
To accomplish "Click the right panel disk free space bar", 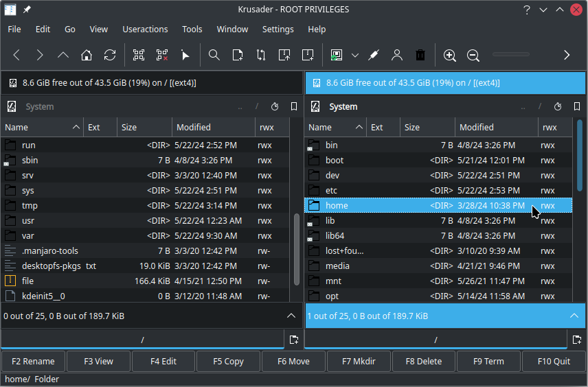I will point(445,83).
